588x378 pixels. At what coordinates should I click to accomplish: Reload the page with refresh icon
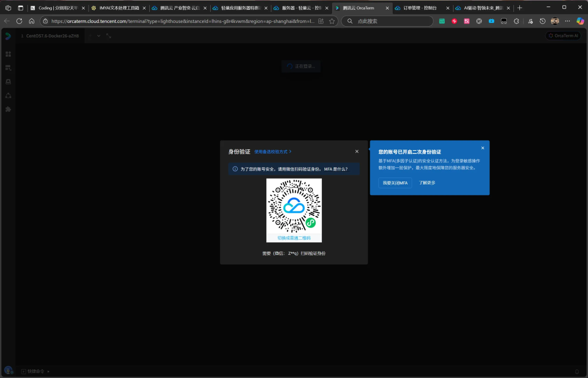(x=19, y=21)
